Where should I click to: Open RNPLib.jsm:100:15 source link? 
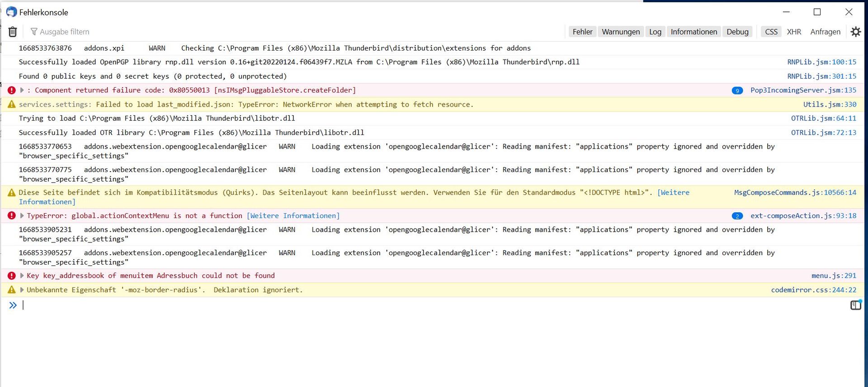pos(821,62)
